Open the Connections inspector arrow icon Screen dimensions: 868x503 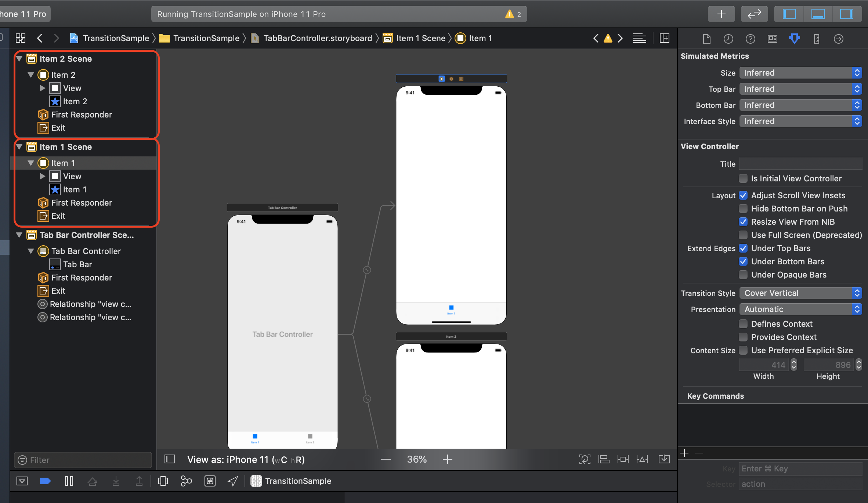click(838, 39)
